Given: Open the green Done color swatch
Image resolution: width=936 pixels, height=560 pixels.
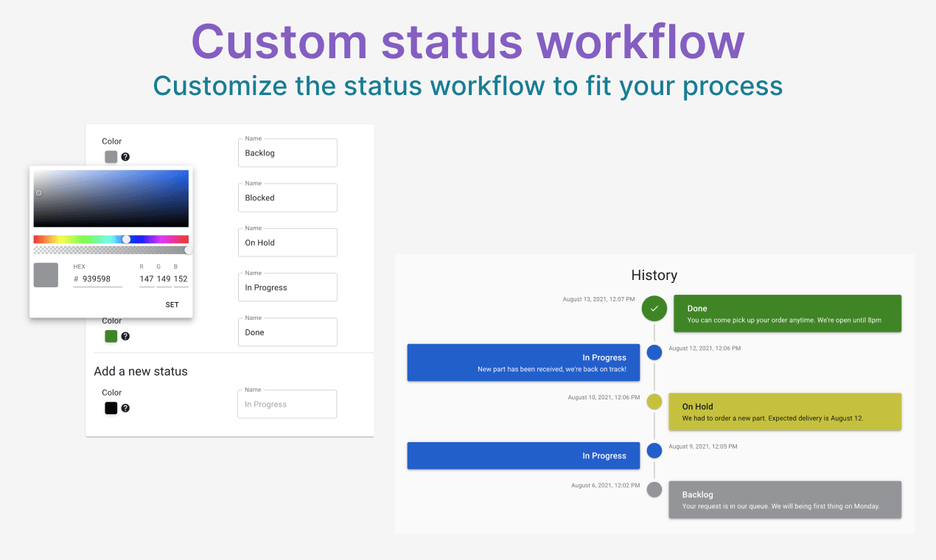Looking at the screenshot, I should click(111, 336).
